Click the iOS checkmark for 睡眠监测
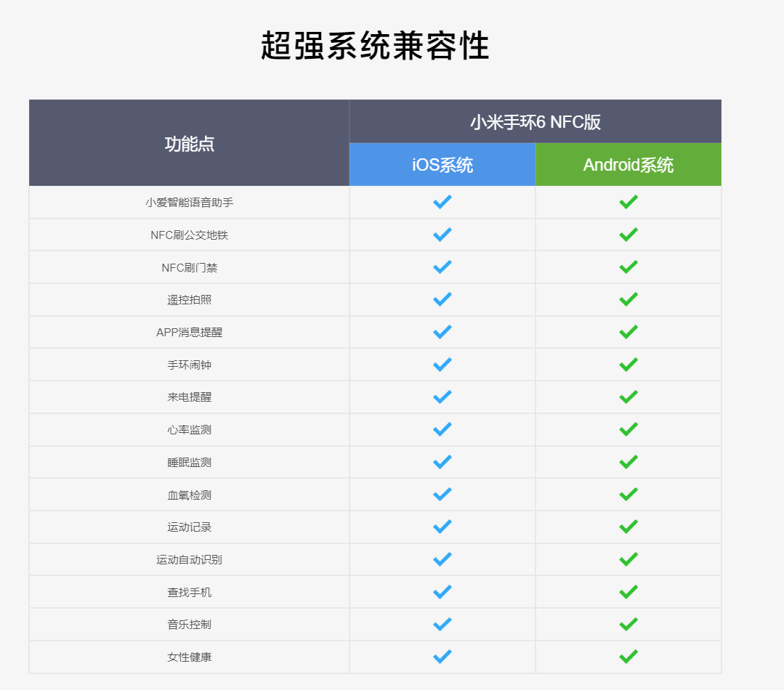Image resolution: width=784 pixels, height=690 pixels. (x=442, y=462)
